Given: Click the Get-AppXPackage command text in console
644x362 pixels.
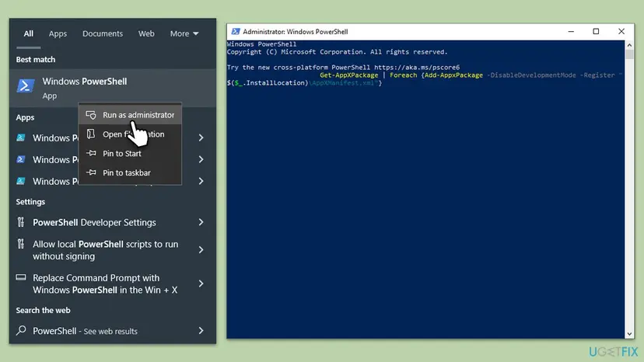Looking at the screenshot, I should coord(348,75).
